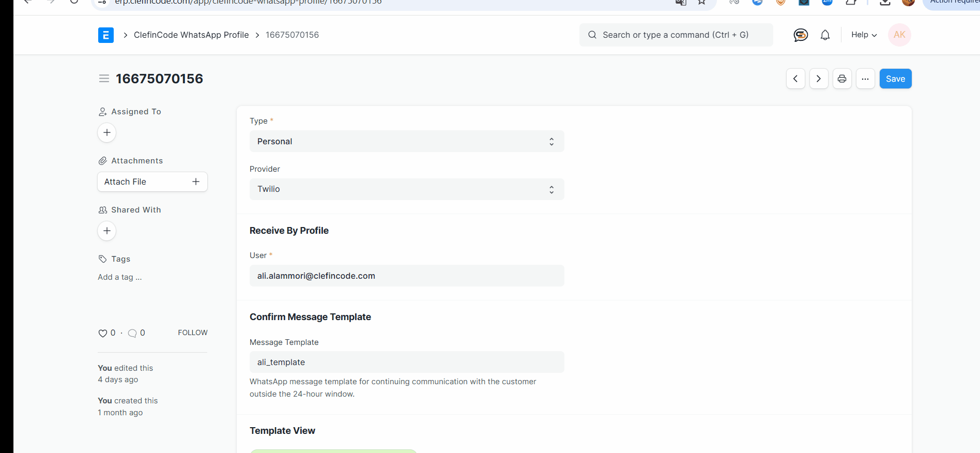Click Attach File button
This screenshot has width=980, height=453.
(152, 182)
